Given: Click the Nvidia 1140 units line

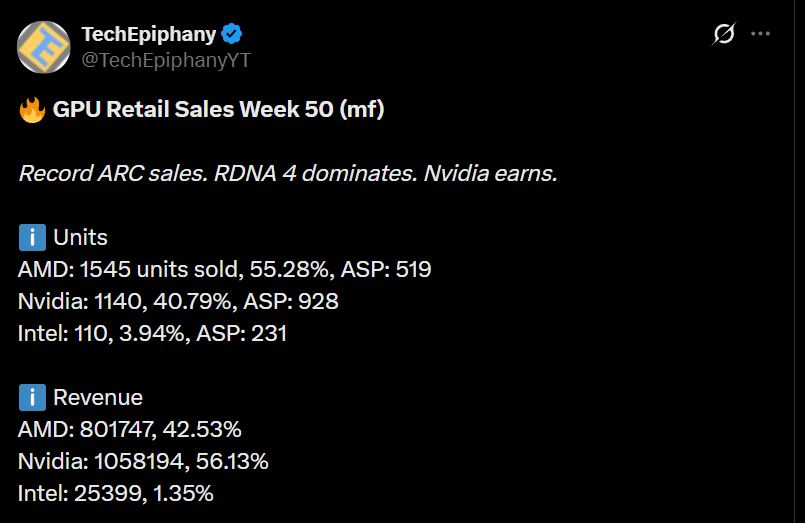Looking at the screenshot, I should point(178,301).
